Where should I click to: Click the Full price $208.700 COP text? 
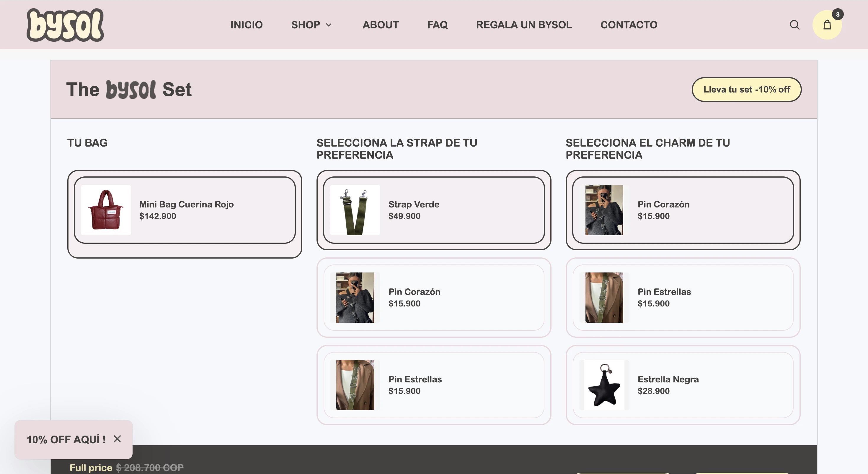click(127, 467)
